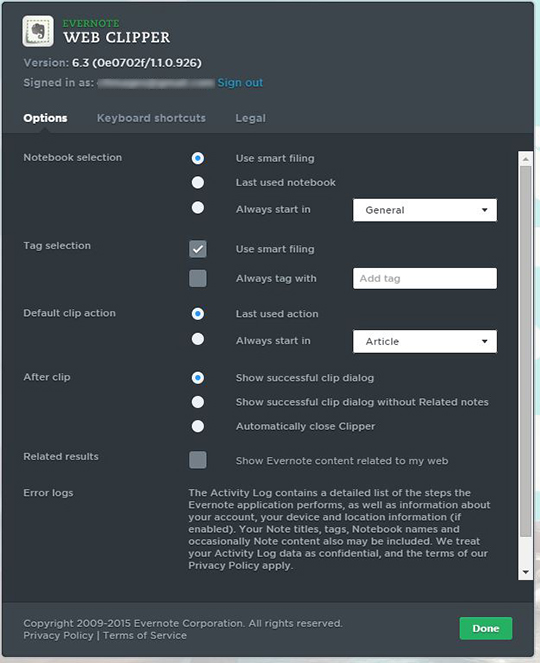Open the Terms of Service link
Viewport: 540px width, 663px height.
[145, 636]
